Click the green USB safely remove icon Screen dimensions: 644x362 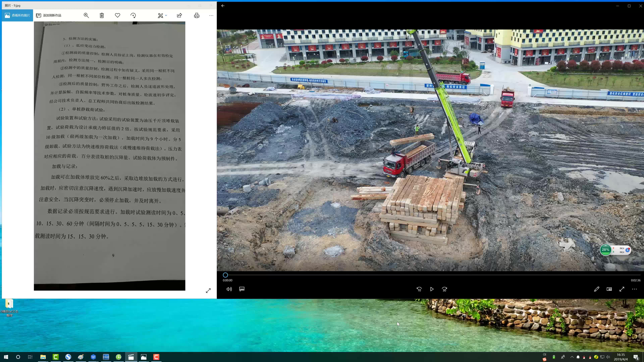[554, 357]
